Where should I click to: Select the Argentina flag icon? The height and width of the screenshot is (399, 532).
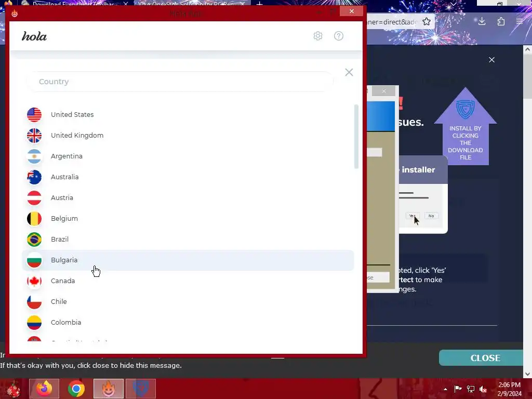34,156
